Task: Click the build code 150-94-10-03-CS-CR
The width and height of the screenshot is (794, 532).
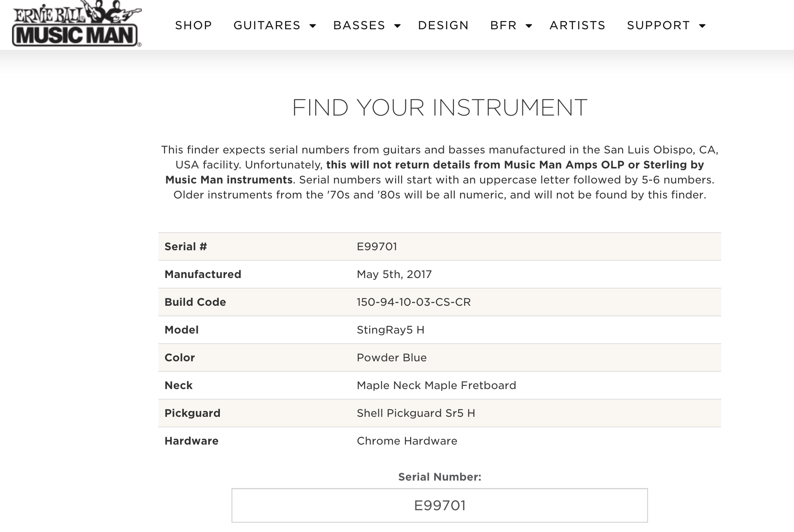Action: 414,302
